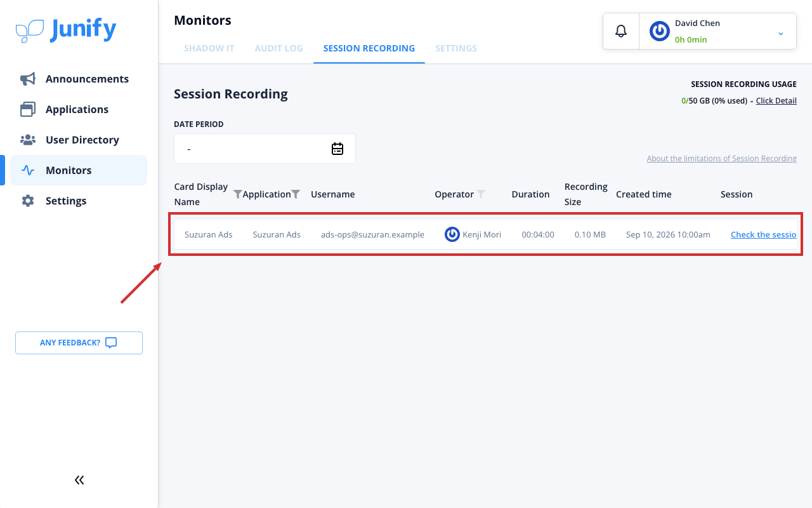Filter by Card Display Name
Screen dimensions: 812x508
coord(238,194)
